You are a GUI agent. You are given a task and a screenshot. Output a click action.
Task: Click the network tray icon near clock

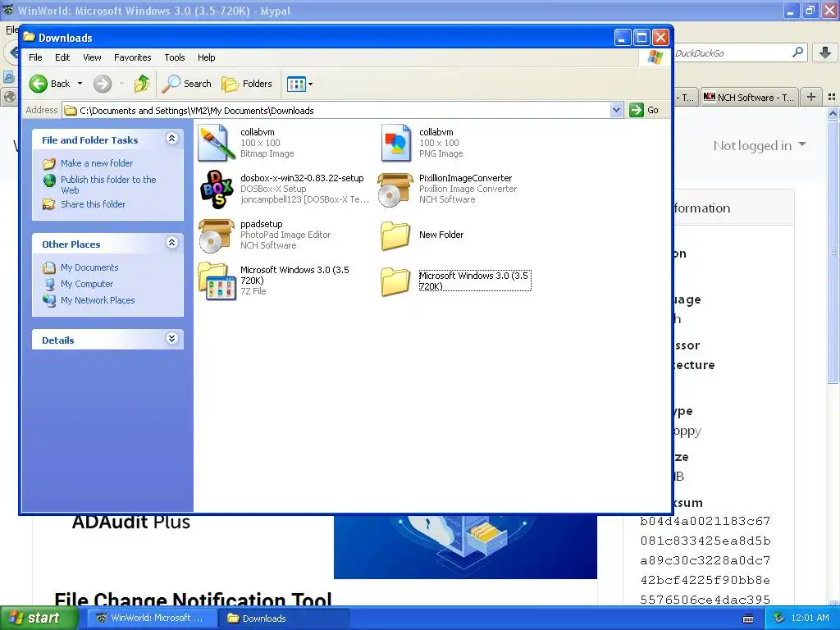[779, 619]
